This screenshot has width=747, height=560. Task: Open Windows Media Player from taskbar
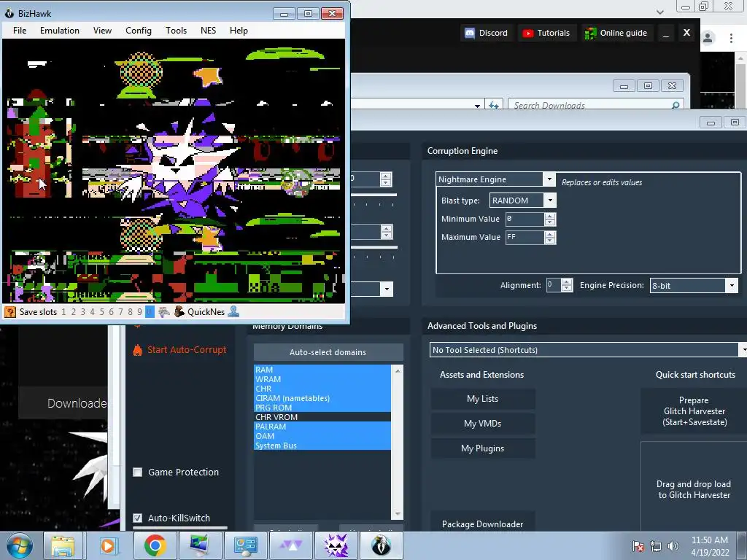coord(109,545)
